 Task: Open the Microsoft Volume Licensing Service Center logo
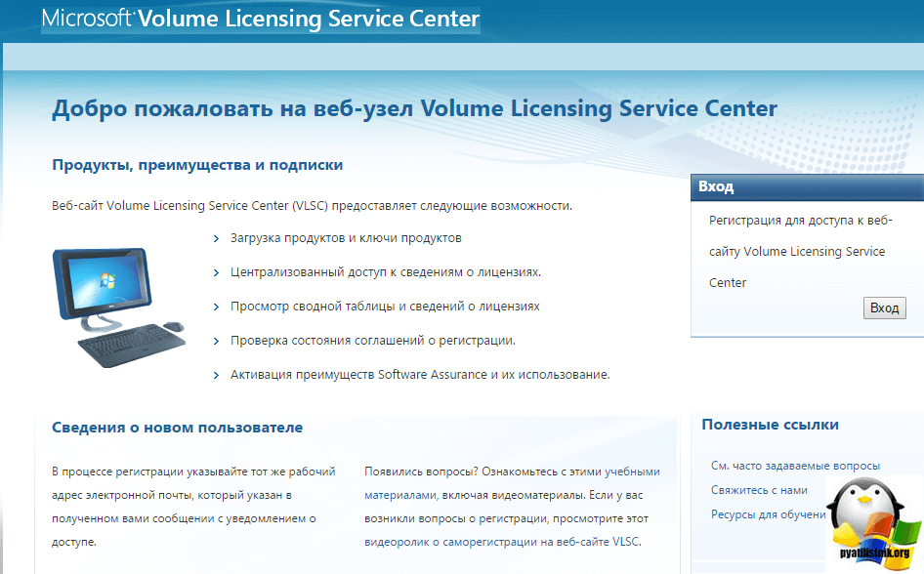261,19
